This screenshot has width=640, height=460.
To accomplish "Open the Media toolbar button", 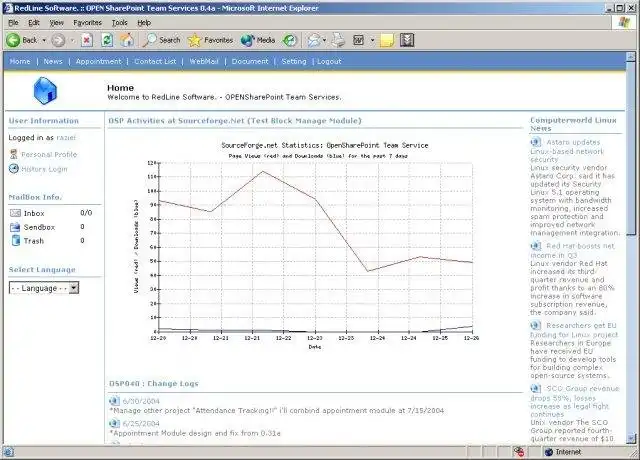I will coord(258,40).
